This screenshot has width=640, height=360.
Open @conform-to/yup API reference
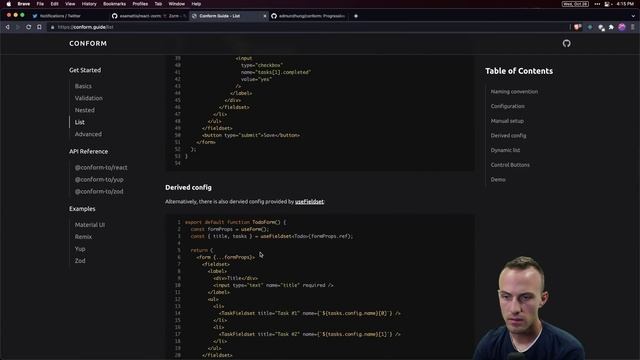coord(99,179)
